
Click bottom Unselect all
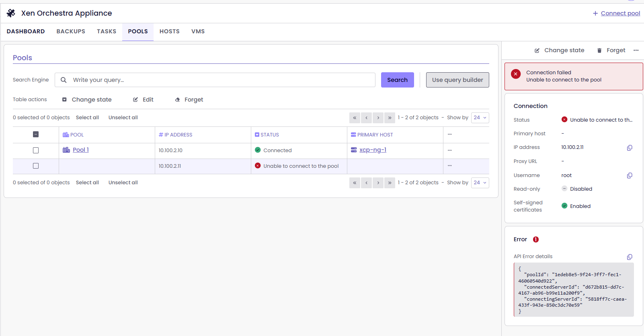pos(123,183)
